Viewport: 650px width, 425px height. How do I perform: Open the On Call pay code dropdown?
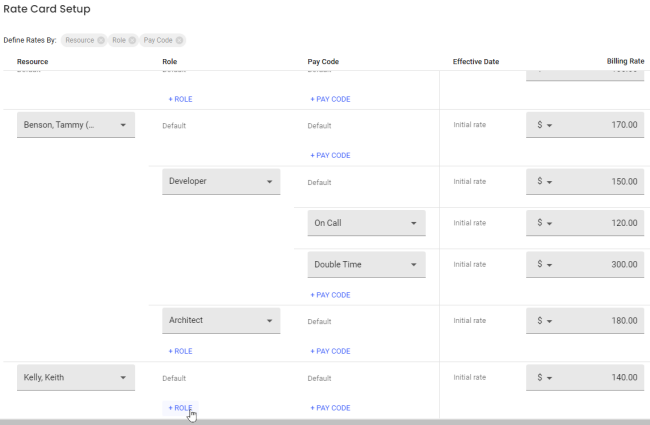coord(366,223)
